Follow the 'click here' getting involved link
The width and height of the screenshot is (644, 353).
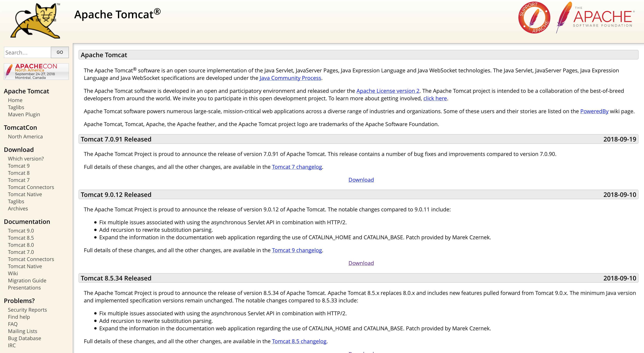tap(435, 99)
